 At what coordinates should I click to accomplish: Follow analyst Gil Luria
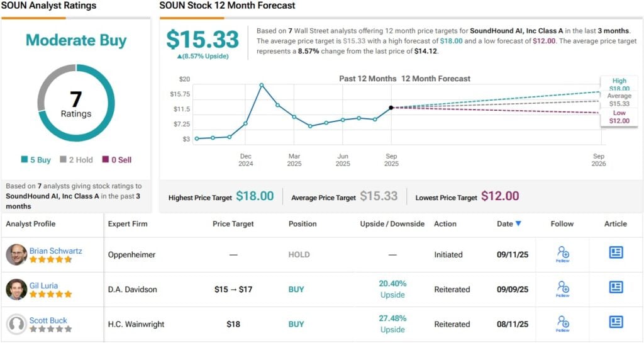(x=563, y=288)
